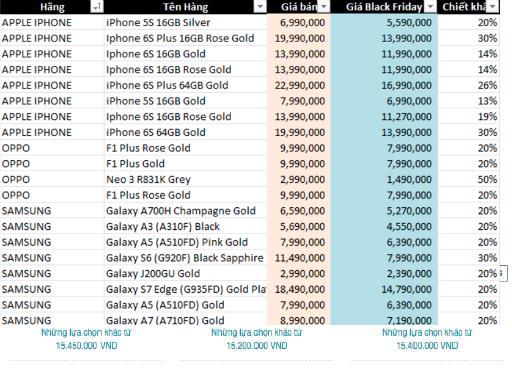Open the Giá bán filter dropdown

pyautogui.click(x=323, y=7)
